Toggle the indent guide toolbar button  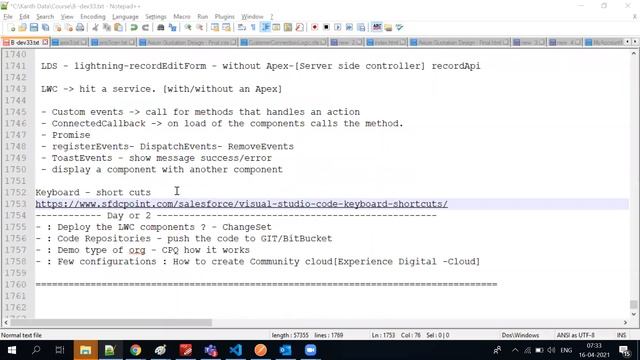click(265, 27)
